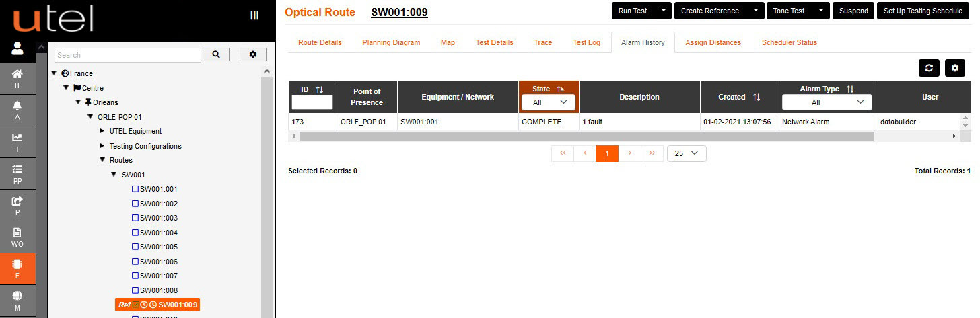Open the Alarms bell icon in the sidebar
The width and height of the screenshot is (980, 318).
click(17, 106)
